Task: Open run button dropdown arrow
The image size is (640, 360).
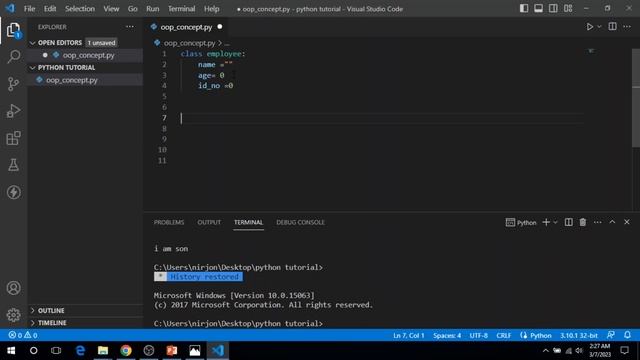Action: click(599, 27)
